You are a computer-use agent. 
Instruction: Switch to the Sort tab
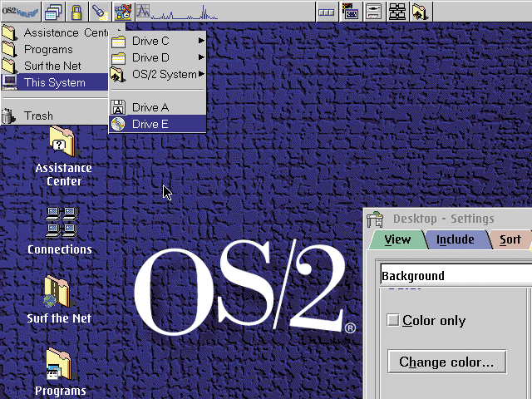tap(510, 239)
